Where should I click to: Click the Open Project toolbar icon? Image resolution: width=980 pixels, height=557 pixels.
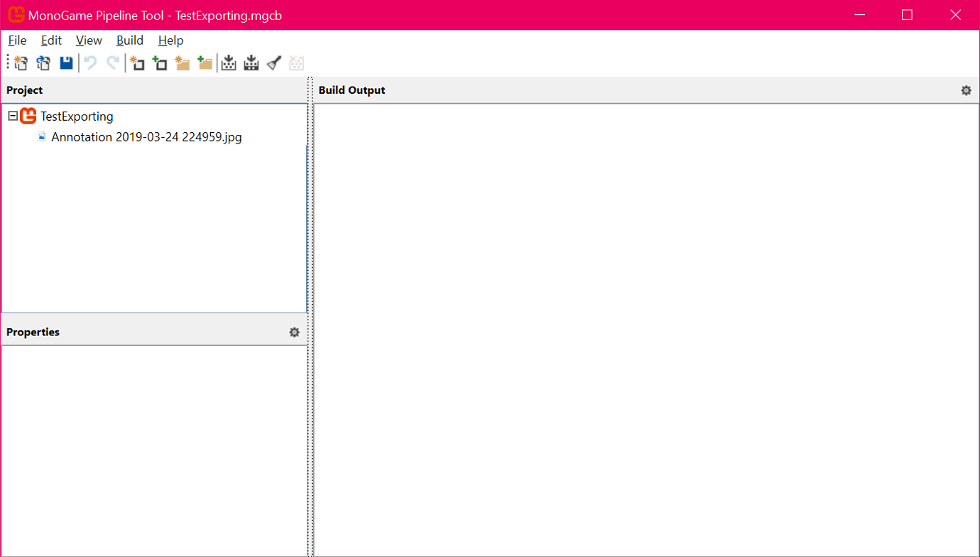pos(43,63)
